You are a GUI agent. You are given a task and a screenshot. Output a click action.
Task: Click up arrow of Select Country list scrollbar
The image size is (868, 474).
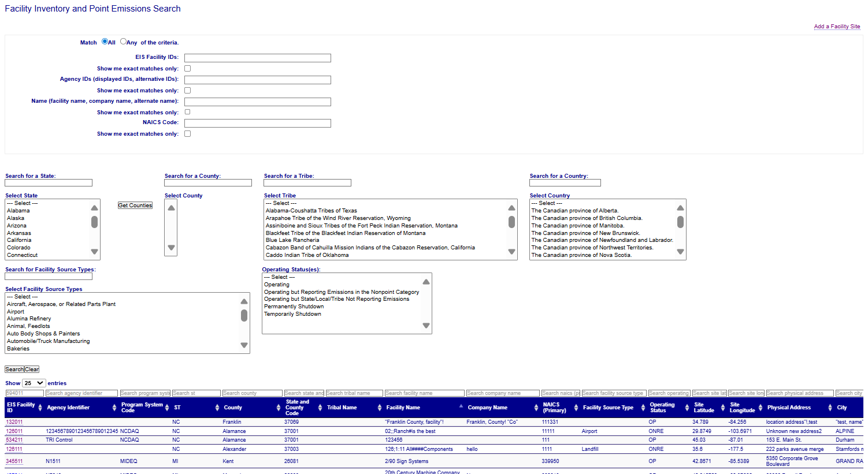tap(680, 208)
